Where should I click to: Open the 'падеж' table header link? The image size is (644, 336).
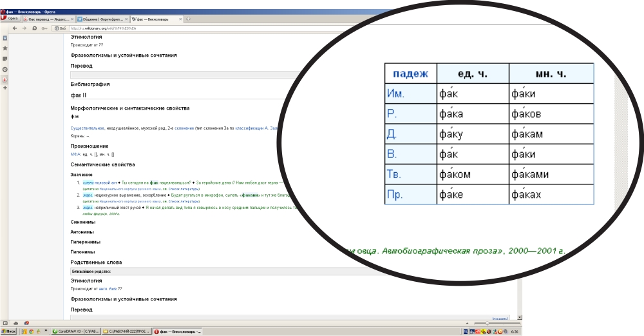pyautogui.click(x=410, y=74)
